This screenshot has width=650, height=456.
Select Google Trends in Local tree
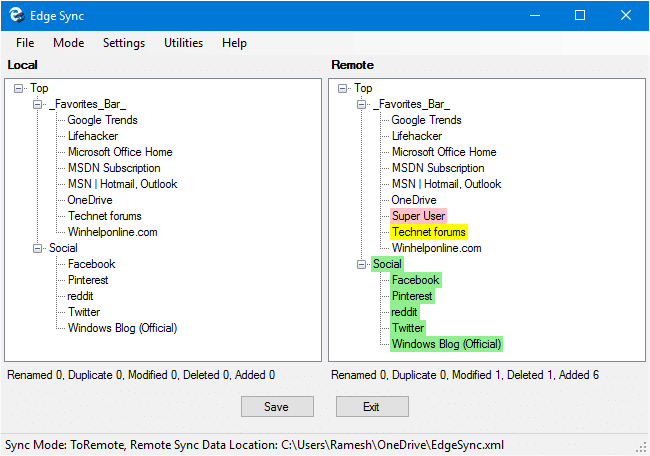[102, 120]
